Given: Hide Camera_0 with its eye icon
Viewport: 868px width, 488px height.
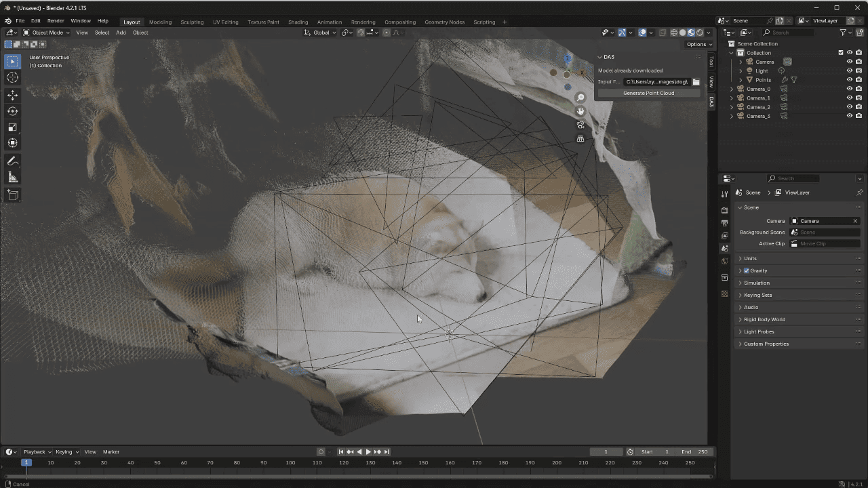Looking at the screenshot, I should [x=849, y=89].
